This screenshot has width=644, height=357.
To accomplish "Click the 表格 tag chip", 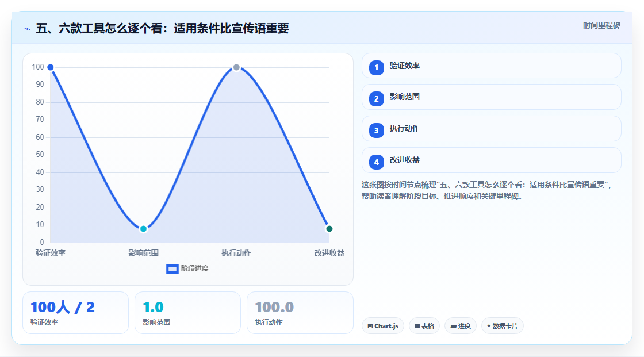I will point(424,326).
